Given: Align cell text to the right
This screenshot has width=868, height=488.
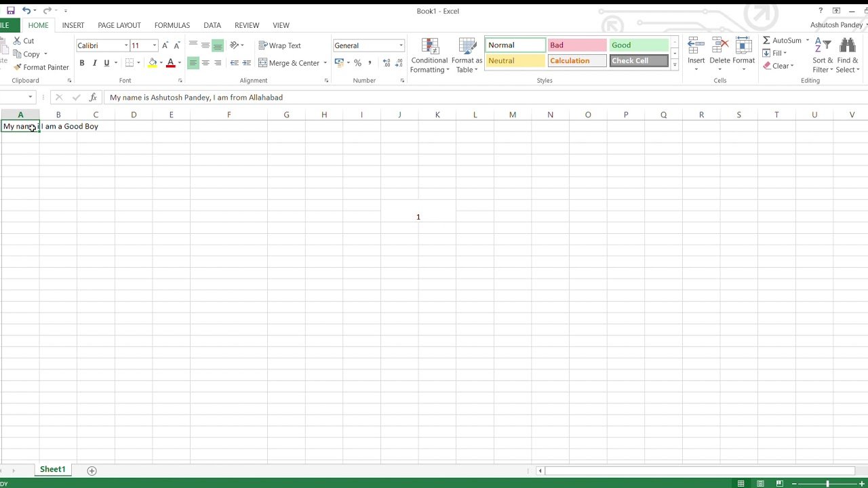Looking at the screenshot, I should pyautogui.click(x=218, y=63).
